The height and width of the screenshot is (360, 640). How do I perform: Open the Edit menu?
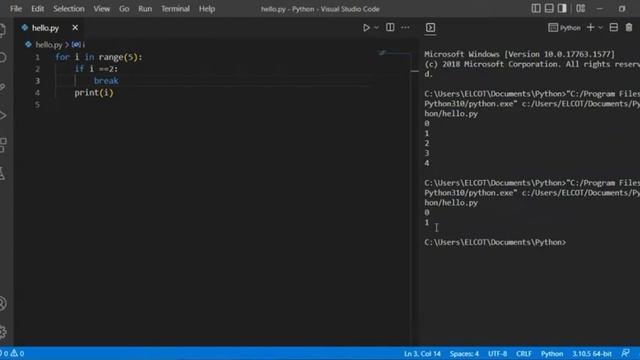click(38, 9)
